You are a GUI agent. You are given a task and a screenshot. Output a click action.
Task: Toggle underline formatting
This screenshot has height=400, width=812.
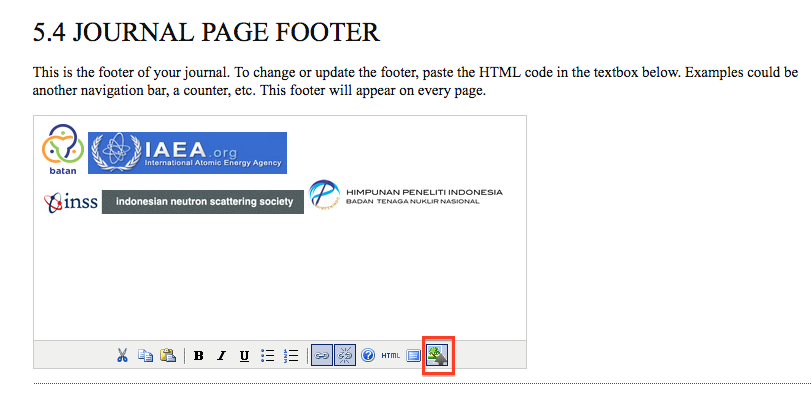(x=244, y=355)
